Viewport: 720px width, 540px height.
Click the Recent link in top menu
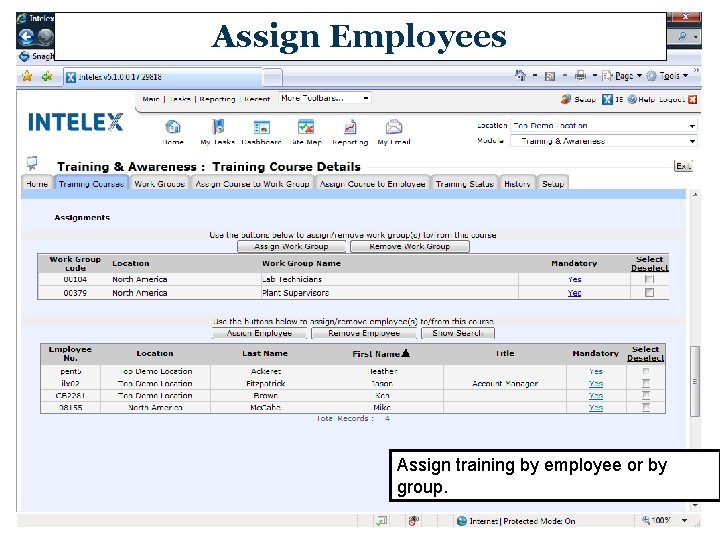pos(257,99)
